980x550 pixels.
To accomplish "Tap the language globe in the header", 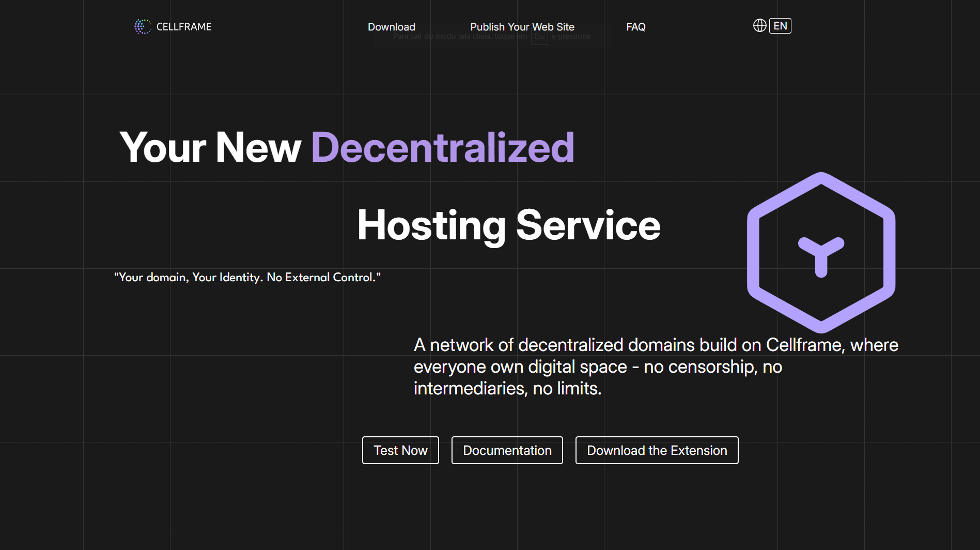I will pyautogui.click(x=759, y=25).
